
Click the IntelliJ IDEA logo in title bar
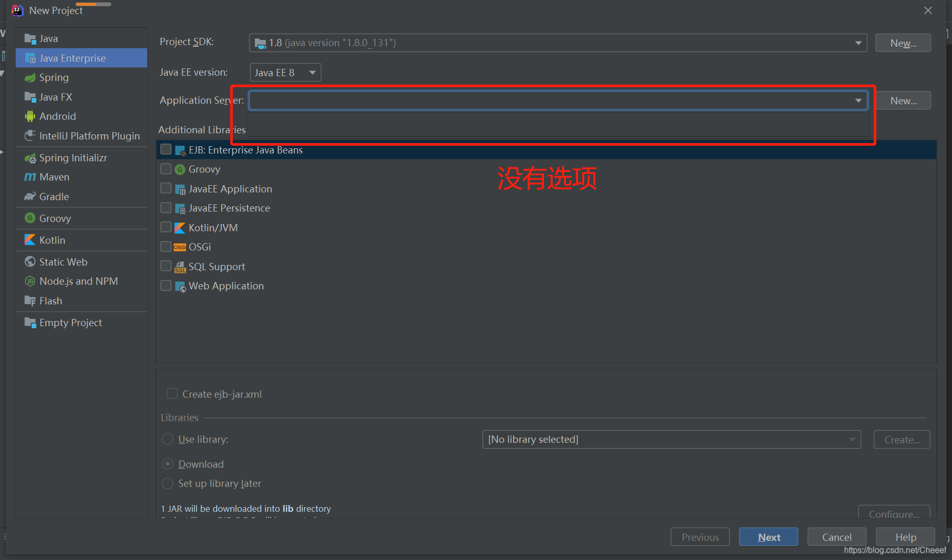pos(18,10)
